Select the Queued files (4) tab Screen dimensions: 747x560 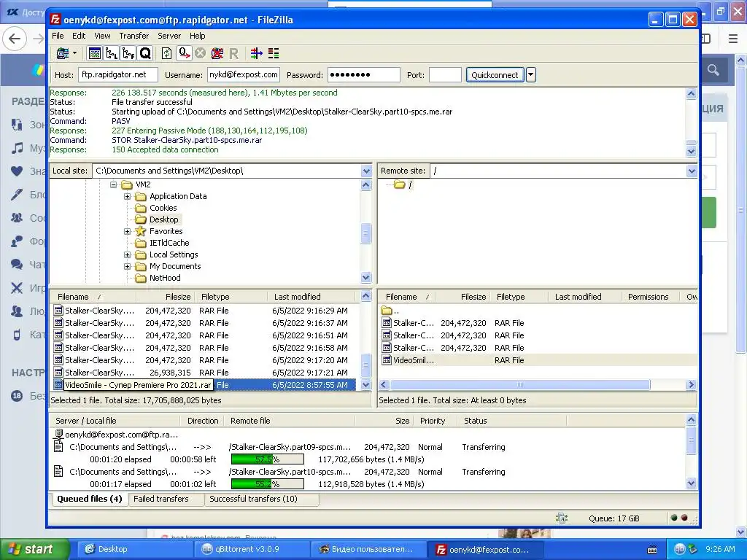click(x=90, y=499)
